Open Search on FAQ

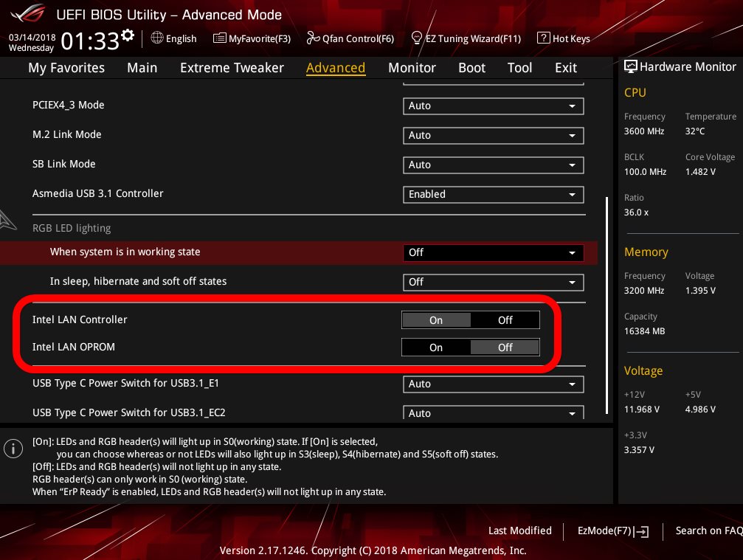(709, 530)
